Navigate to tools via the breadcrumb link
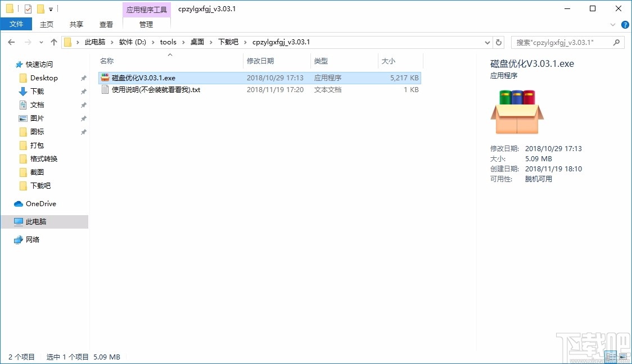Screen dimensions: 632x364 168,42
